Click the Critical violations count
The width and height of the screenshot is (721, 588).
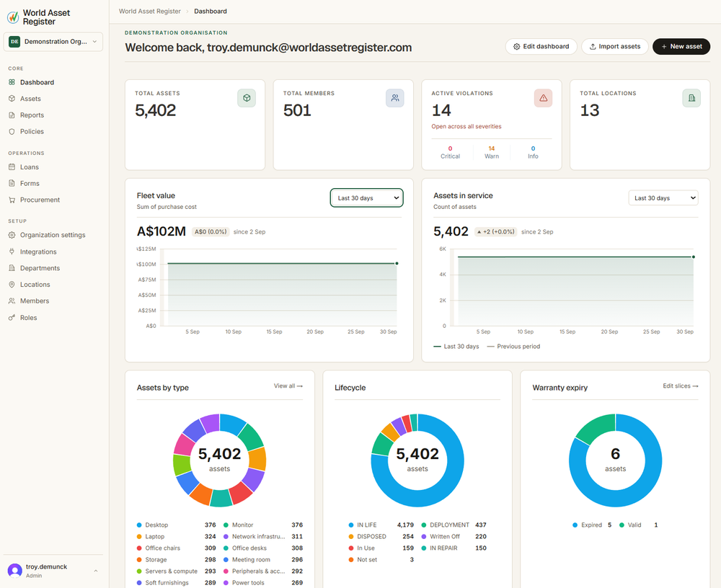(x=450, y=148)
